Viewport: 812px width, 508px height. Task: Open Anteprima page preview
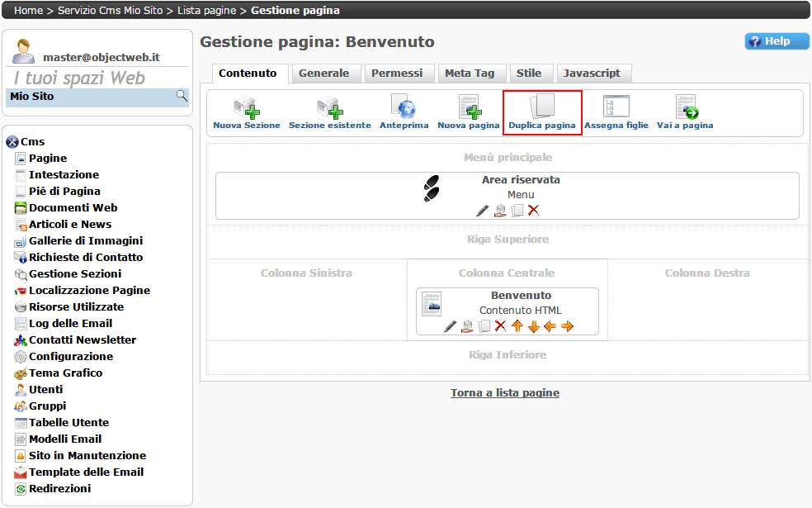pos(404,108)
